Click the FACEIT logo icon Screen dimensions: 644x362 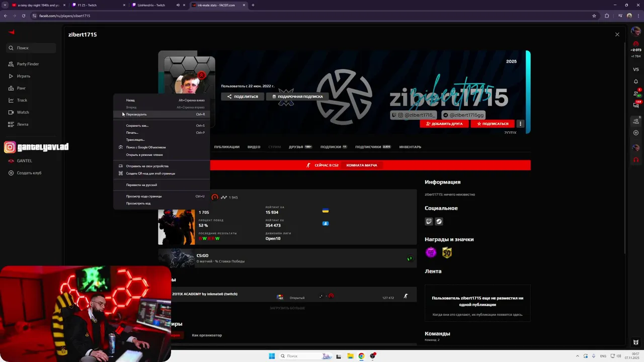coord(12,32)
